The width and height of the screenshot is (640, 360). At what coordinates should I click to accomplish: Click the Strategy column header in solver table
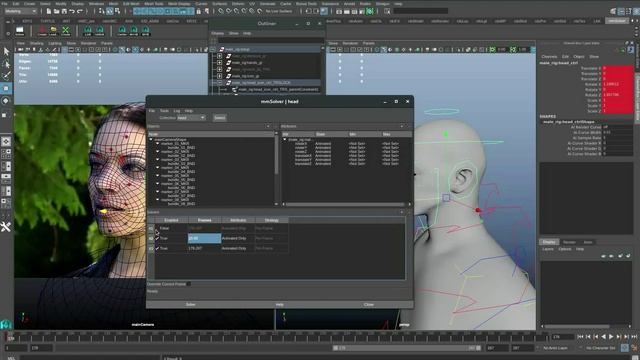tap(271, 220)
